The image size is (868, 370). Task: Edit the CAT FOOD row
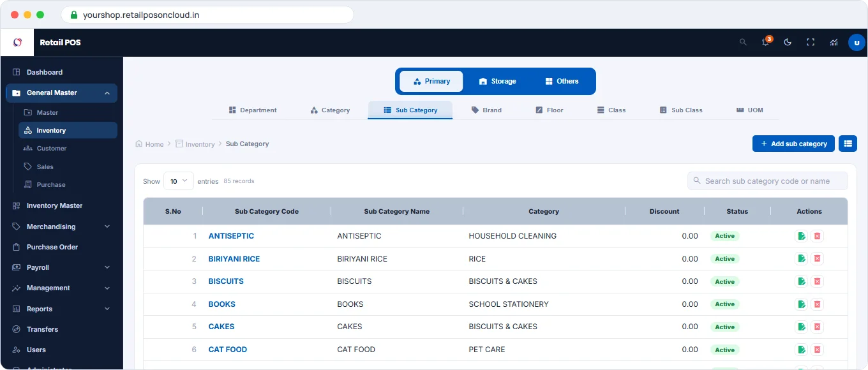pos(801,350)
